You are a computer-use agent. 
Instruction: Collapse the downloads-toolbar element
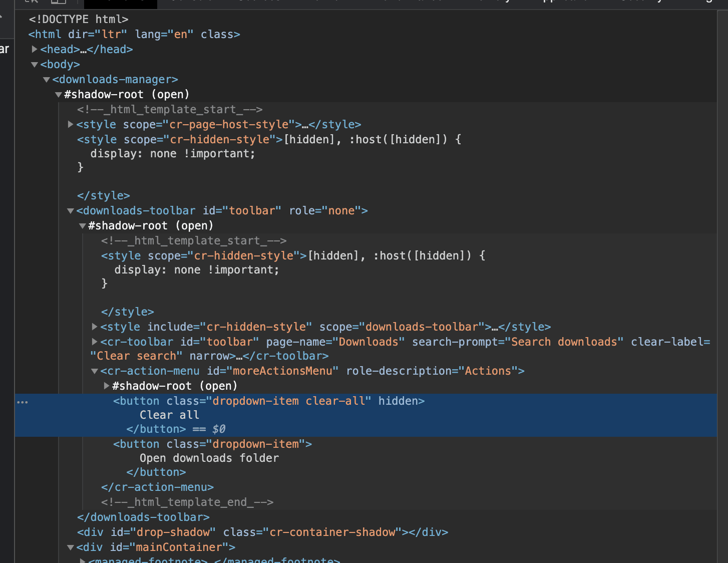pos(70,210)
